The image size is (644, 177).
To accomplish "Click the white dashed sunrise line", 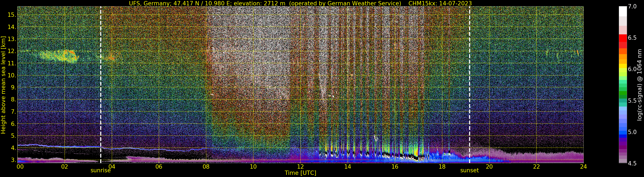I will pos(101,85).
